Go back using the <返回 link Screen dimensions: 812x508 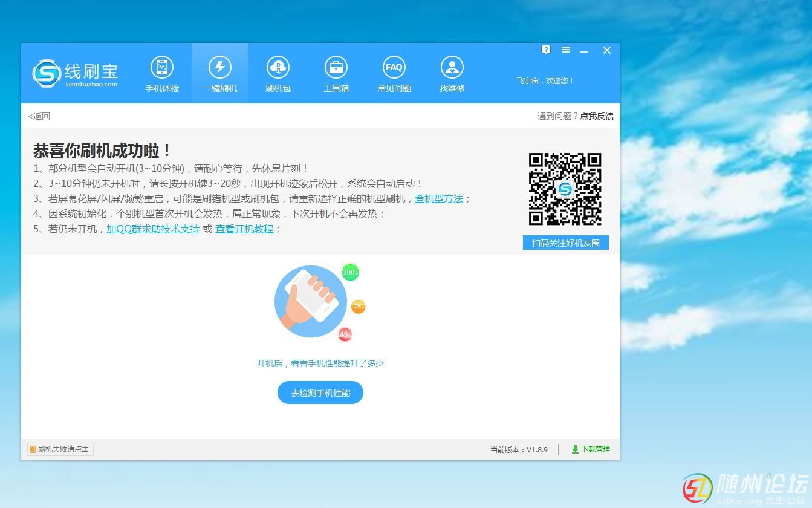39,116
